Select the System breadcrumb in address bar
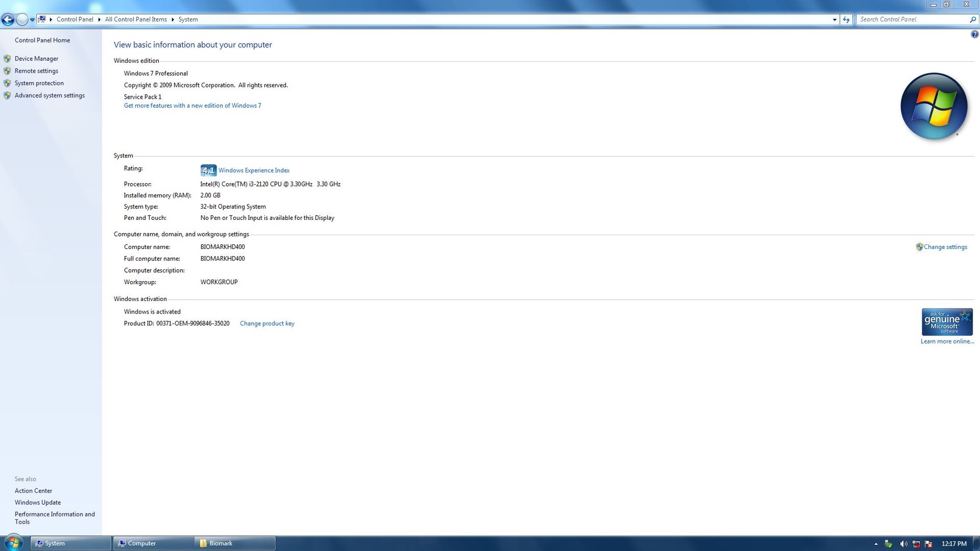 point(188,19)
